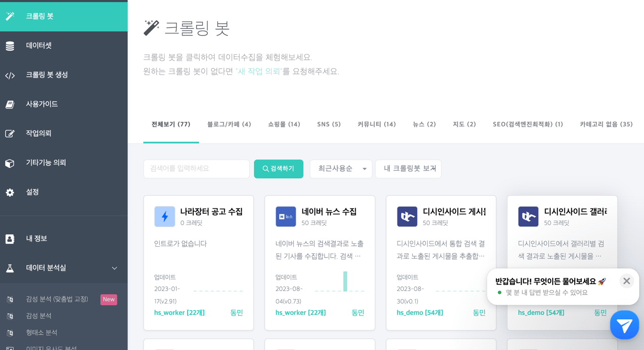Screen dimensions: 644x350
Task: Open the SEO(검색엔진최적화) (1) tab
Action: pyautogui.click(x=528, y=125)
